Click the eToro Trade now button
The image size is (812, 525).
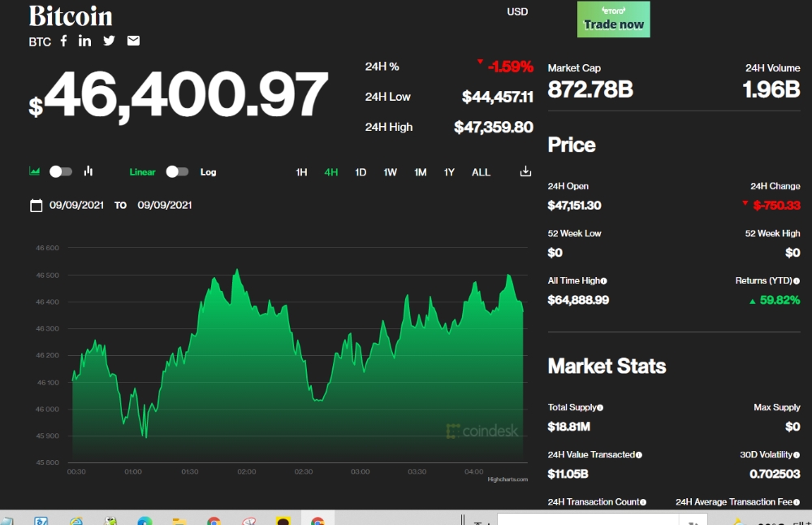pyautogui.click(x=614, y=20)
